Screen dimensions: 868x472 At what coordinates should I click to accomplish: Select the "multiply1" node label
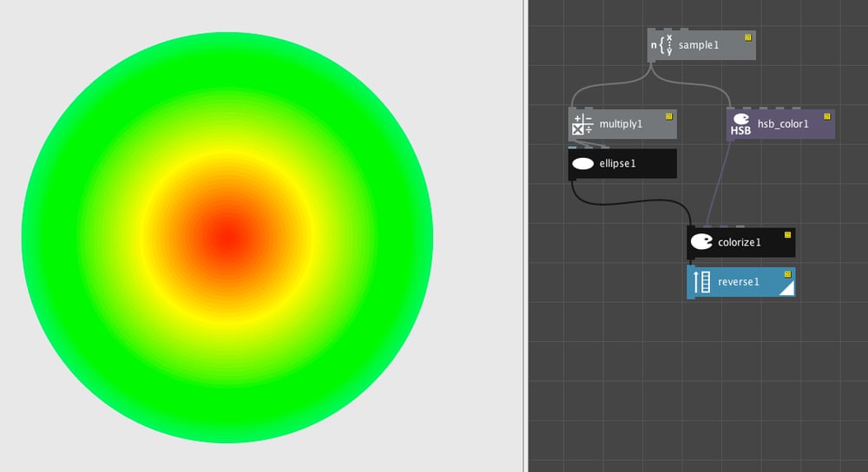coord(621,124)
